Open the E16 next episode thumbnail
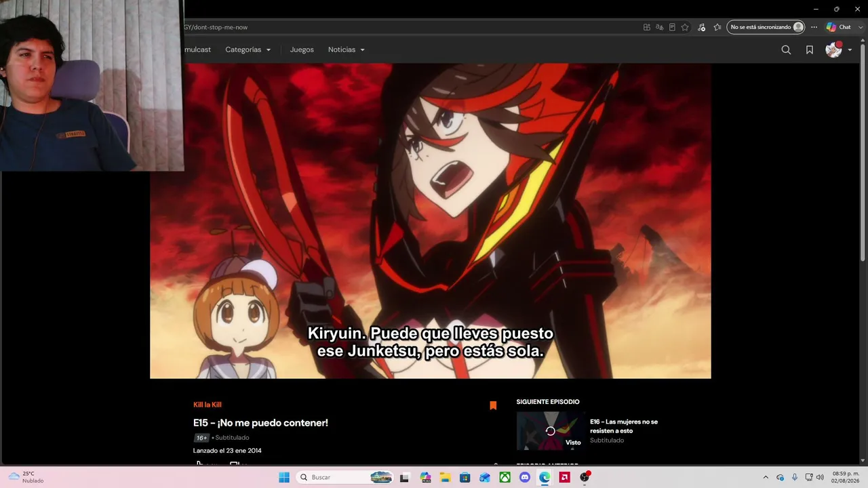 pos(550,431)
